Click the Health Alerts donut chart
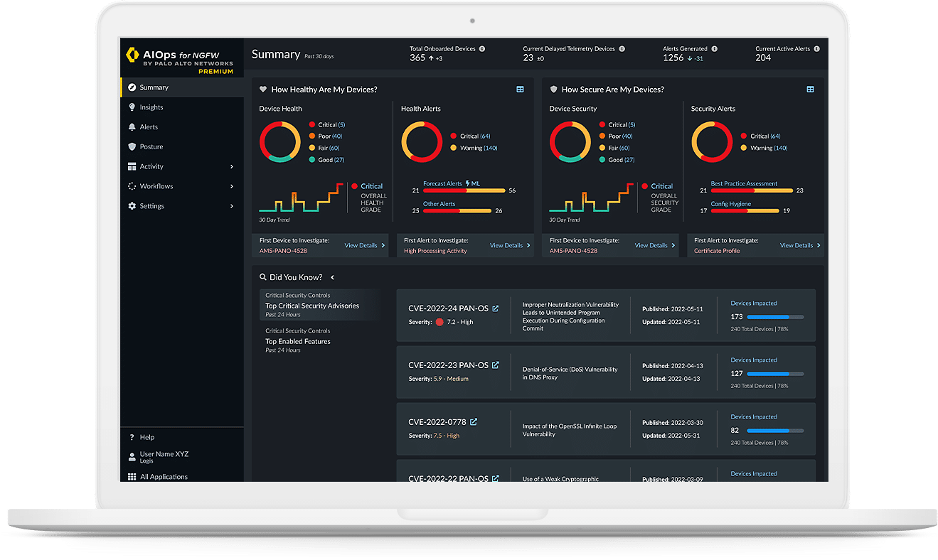938x560 pixels. coord(422,142)
